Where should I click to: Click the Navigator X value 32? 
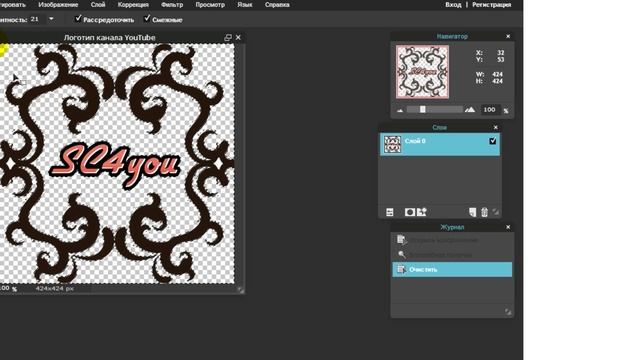point(500,53)
